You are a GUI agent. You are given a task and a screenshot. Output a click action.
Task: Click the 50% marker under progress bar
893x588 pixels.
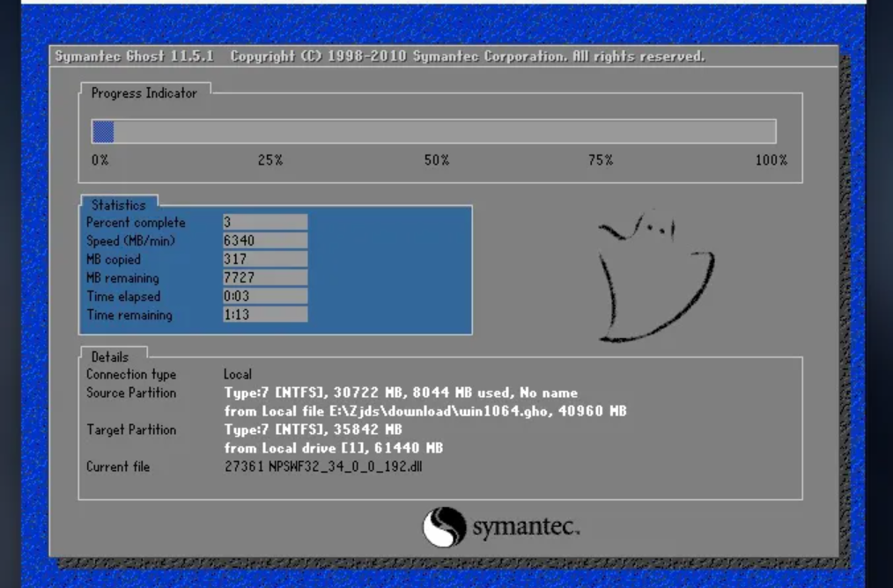436,160
